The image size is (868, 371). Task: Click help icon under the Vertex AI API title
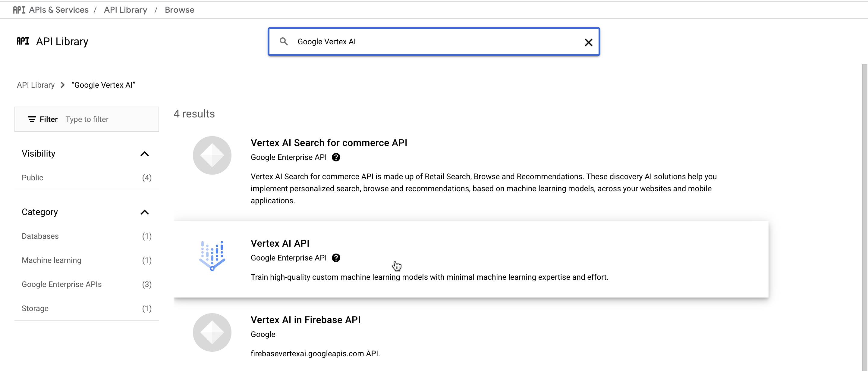(336, 257)
